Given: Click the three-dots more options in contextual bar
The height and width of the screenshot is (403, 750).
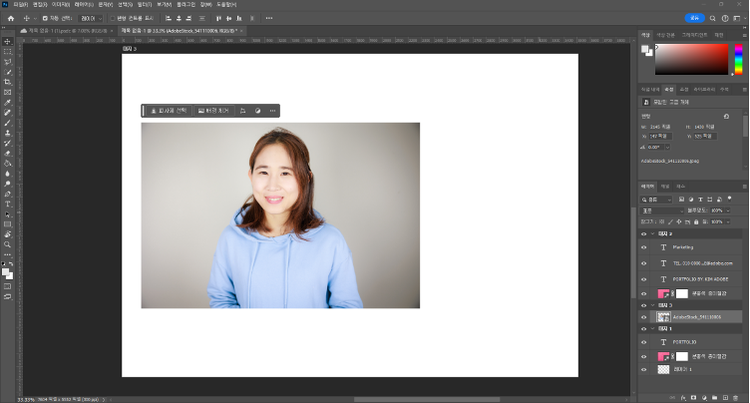Looking at the screenshot, I should pos(271,110).
